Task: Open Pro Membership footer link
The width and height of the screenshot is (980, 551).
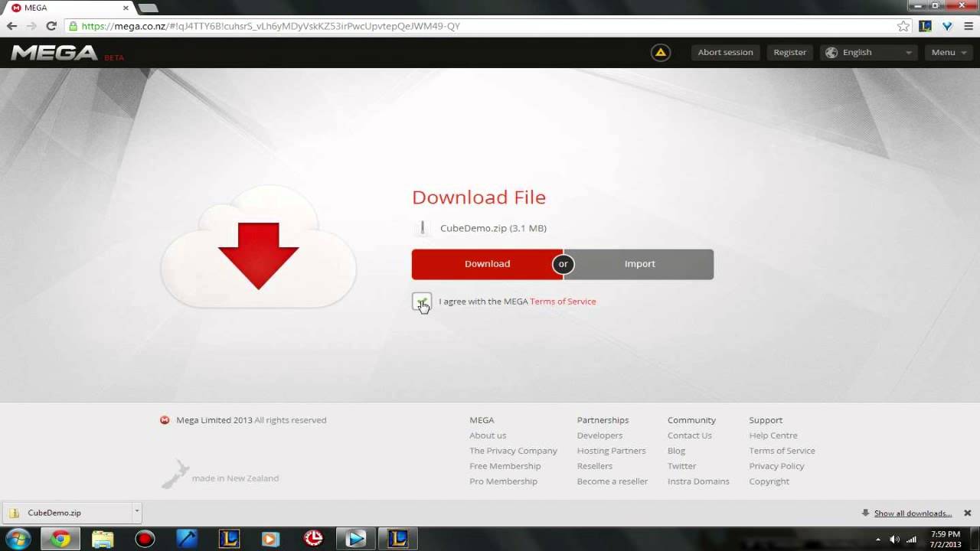Action: 503,481
